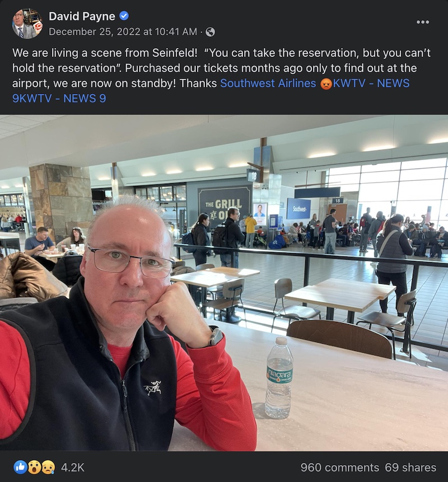
Task: Click the angry face emoji in post text
Action: coord(325,83)
